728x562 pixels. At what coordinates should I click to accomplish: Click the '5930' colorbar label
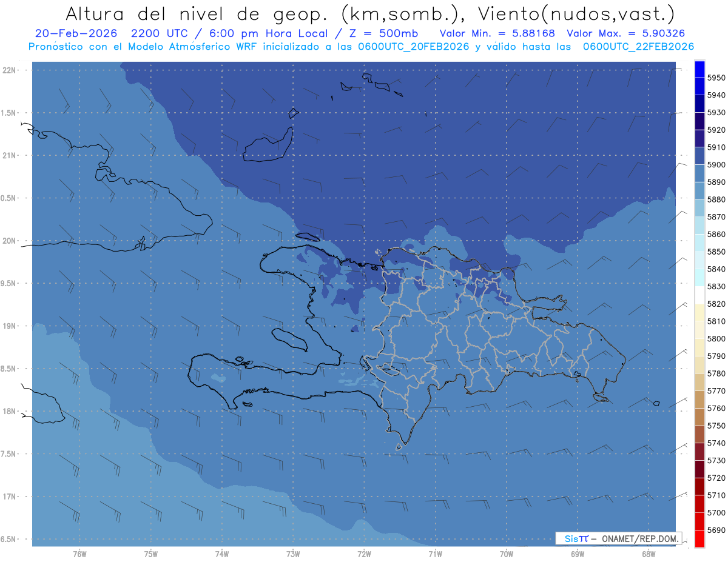pos(716,112)
